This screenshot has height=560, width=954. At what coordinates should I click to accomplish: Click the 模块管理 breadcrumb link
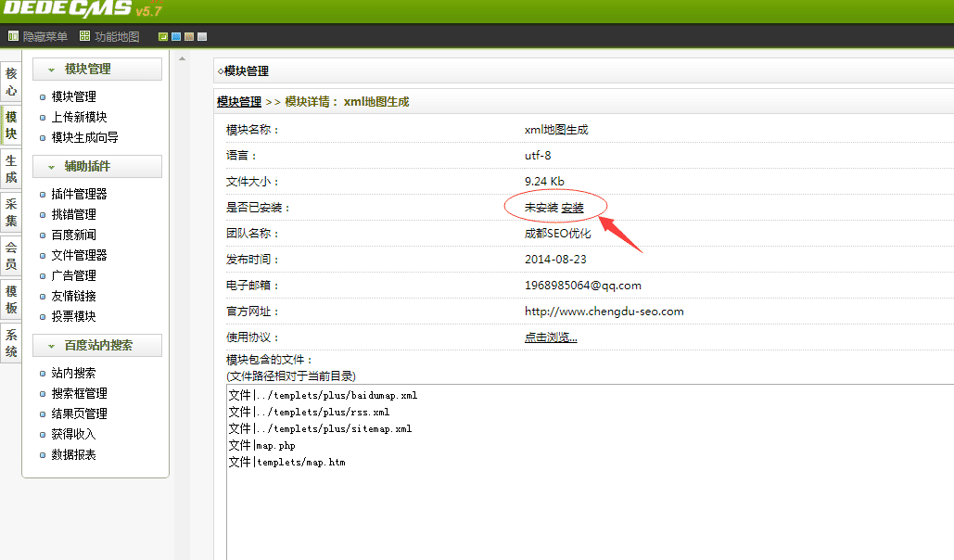239,102
